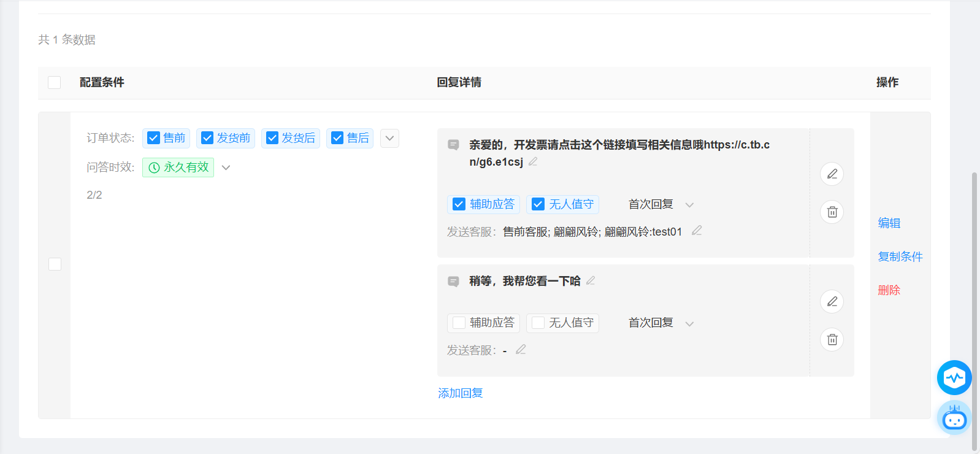
Task: Expand the order status dropdown arrow
Action: [x=389, y=138]
